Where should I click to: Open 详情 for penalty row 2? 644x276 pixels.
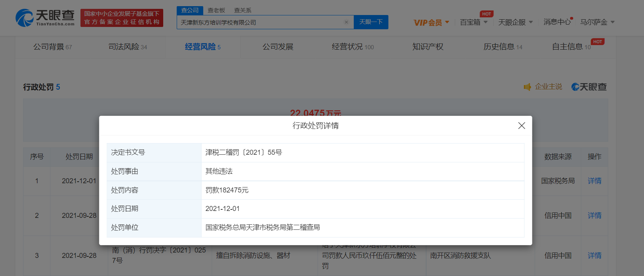click(594, 216)
